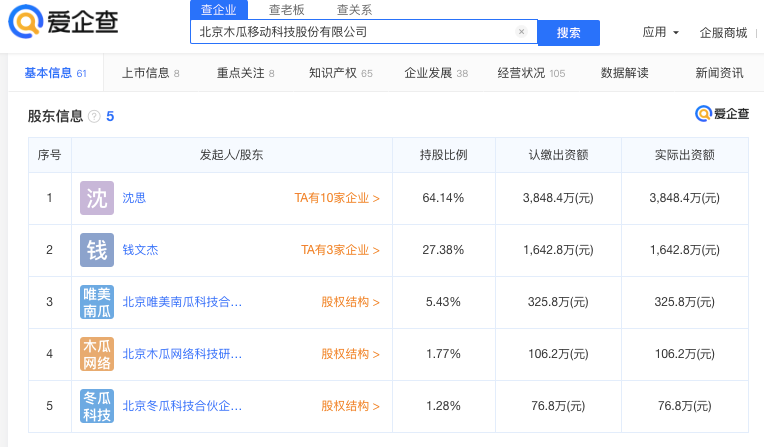The height and width of the screenshot is (447, 764).
Task: Select the 企业发展 tab
Action: click(x=436, y=73)
